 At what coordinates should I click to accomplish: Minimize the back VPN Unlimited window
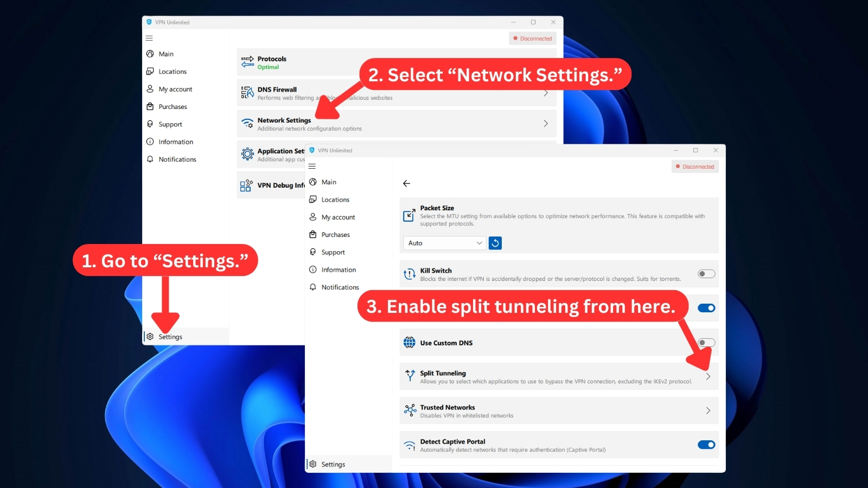(513, 22)
